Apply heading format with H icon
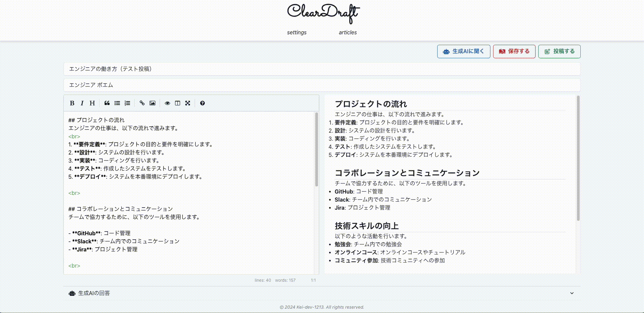644x313 pixels. pos(92,103)
